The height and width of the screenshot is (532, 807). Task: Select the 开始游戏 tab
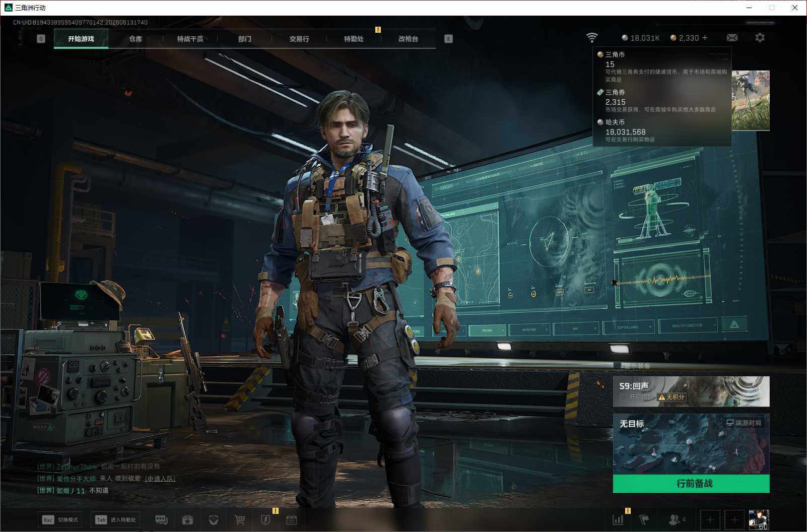click(x=81, y=39)
